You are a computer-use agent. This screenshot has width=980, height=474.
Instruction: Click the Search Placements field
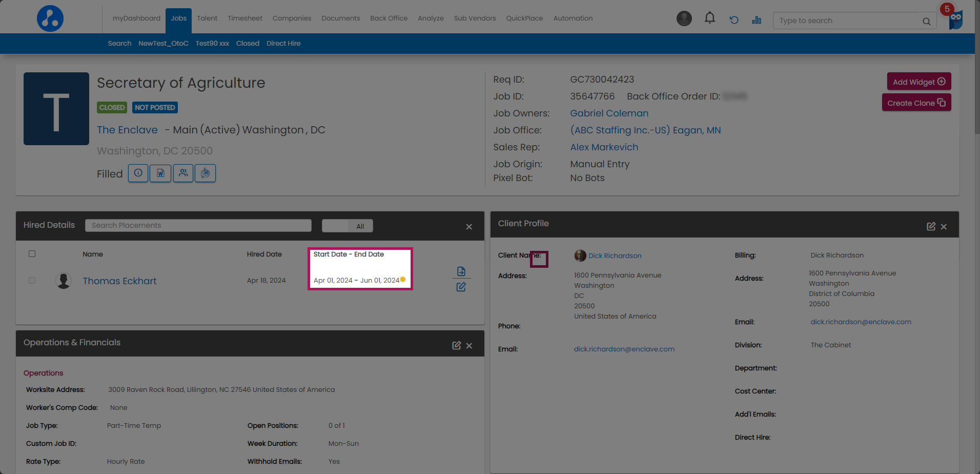tap(198, 226)
